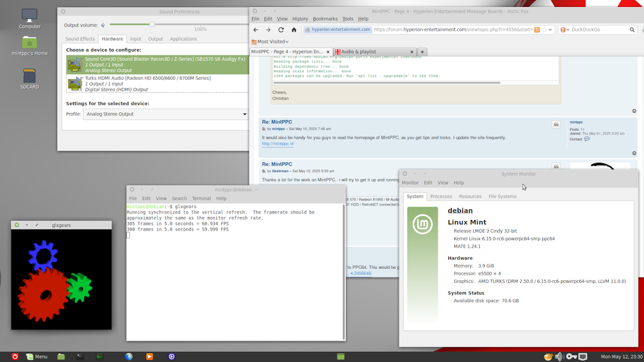This screenshot has height=362, width=644.
Task: Open the network tray icon
Action: click(x=583, y=357)
